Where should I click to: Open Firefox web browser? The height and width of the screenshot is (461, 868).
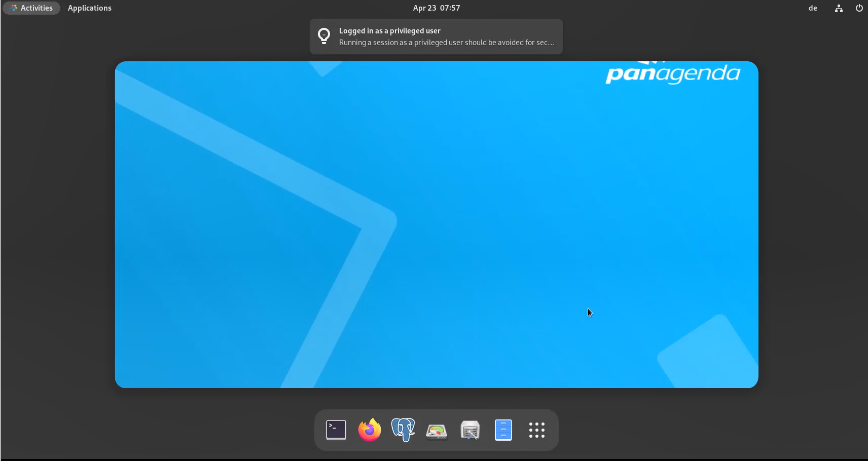(x=369, y=430)
